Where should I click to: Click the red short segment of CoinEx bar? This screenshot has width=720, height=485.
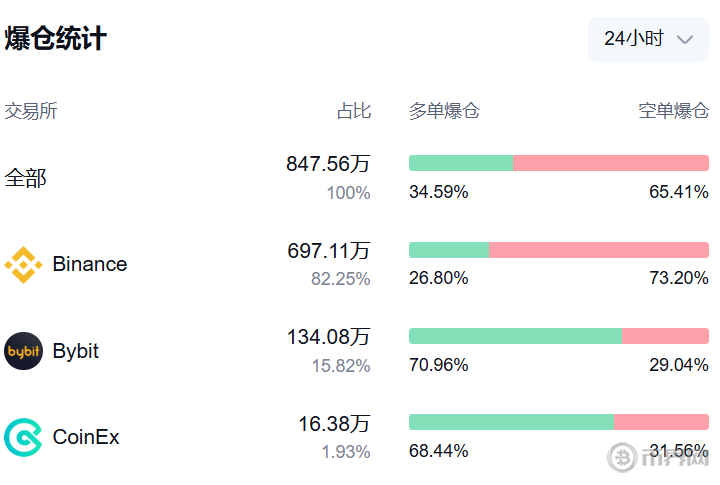[662, 422]
